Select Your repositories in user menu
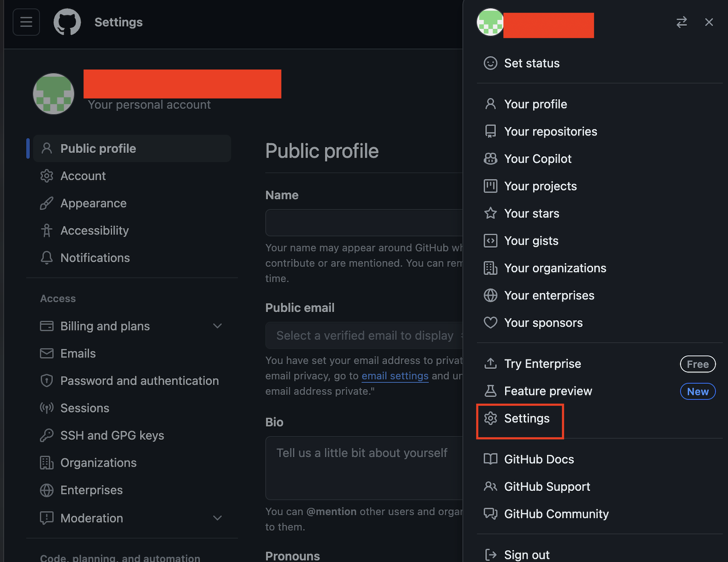The height and width of the screenshot is (562, 728). [x=599, y=131]
